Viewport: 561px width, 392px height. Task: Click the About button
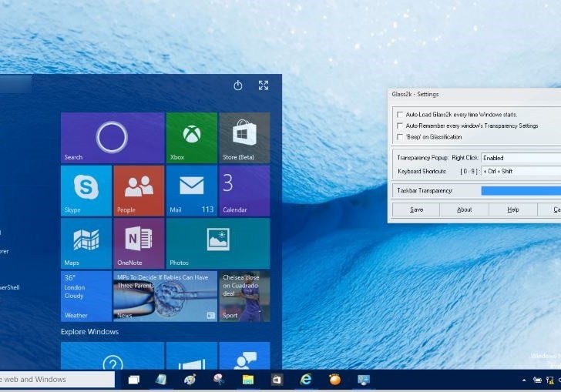click(x=464, y=209)
